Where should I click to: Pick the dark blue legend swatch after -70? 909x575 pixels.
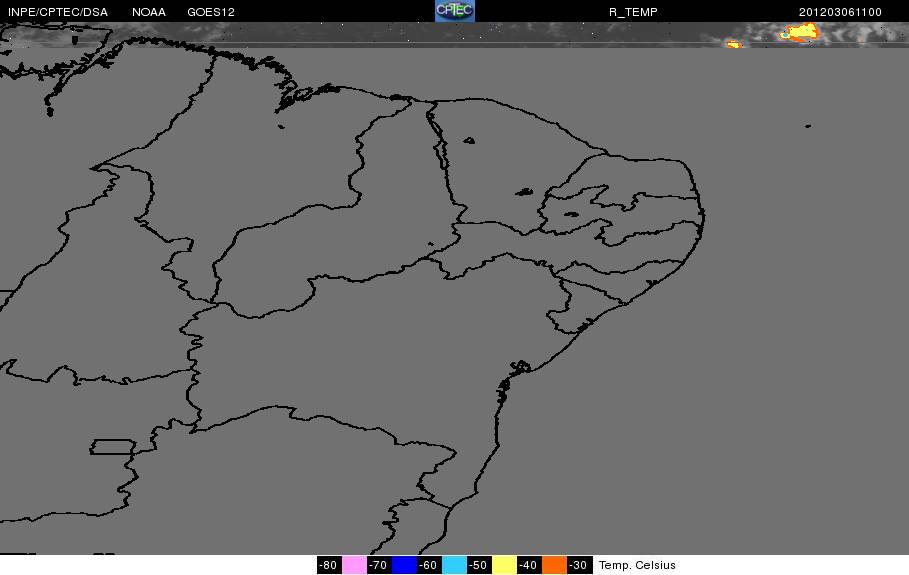pos(405,565)
